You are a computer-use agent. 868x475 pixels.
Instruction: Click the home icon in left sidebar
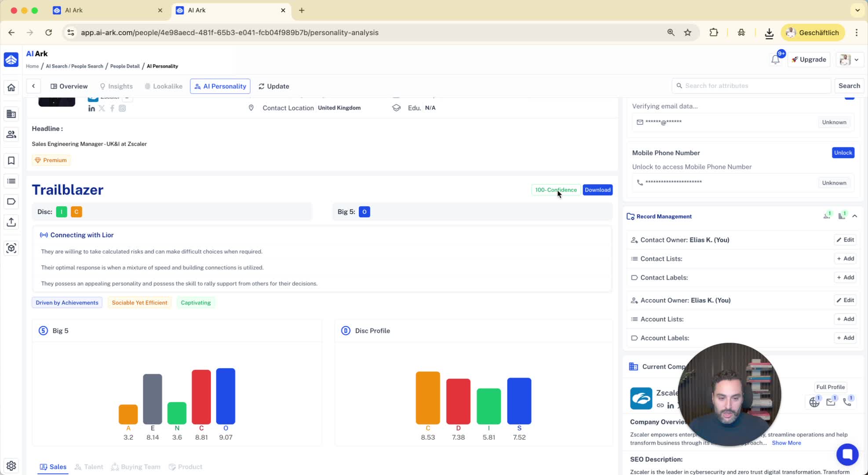11,88
